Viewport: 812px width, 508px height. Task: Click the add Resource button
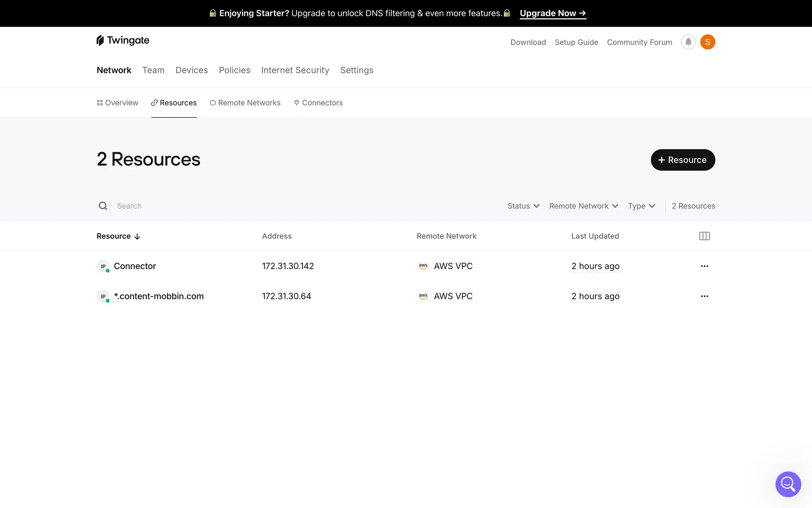click(x=683, y=160)
